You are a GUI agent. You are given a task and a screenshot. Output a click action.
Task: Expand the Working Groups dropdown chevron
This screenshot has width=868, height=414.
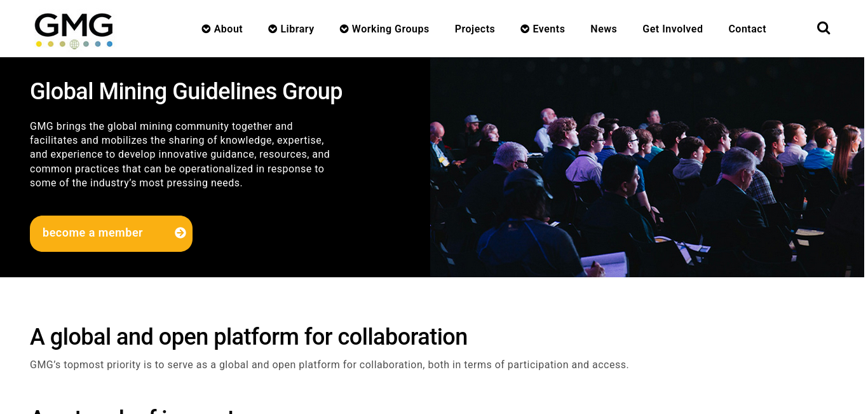click(x=344, y=29)
